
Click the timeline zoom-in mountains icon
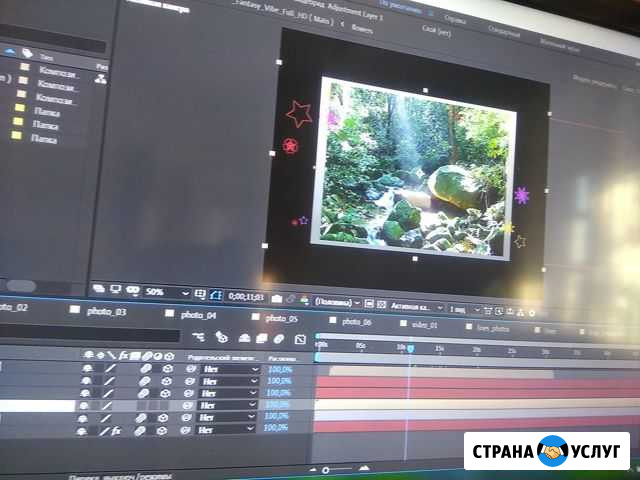coord(364,469)
